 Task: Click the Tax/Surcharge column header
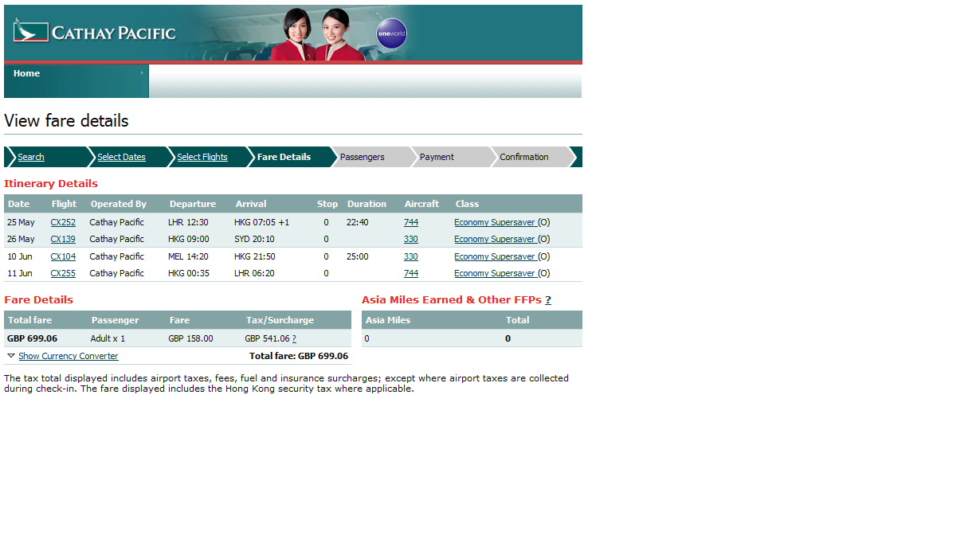pyautogui.click(x=280, y=320)
